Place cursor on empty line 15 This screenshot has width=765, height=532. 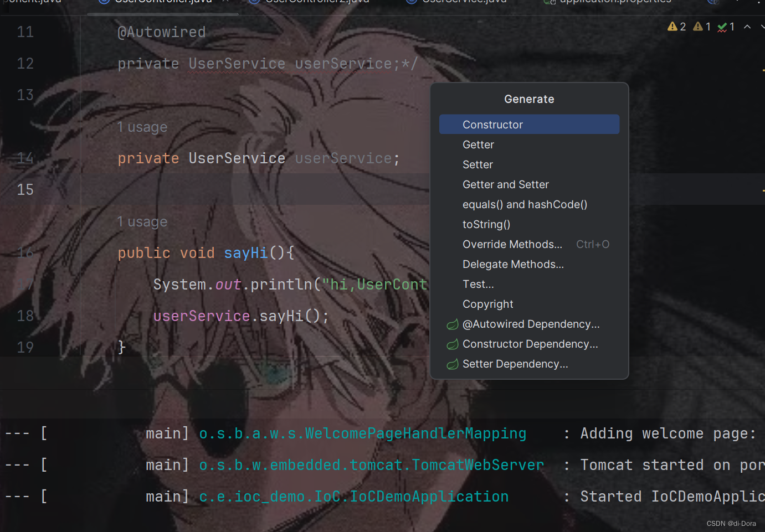pyautogui.click(x=255, y=190)
